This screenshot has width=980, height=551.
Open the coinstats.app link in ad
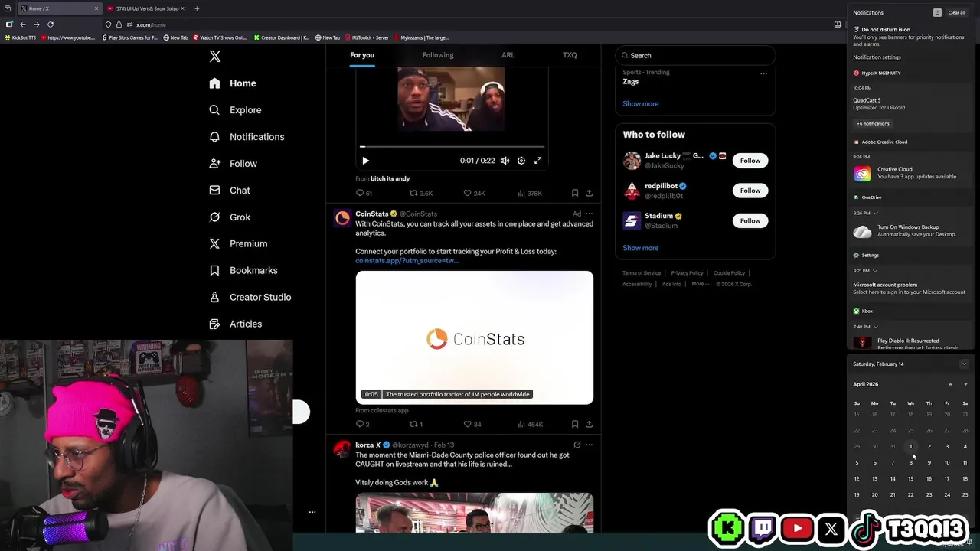click(x=407, y=261)
